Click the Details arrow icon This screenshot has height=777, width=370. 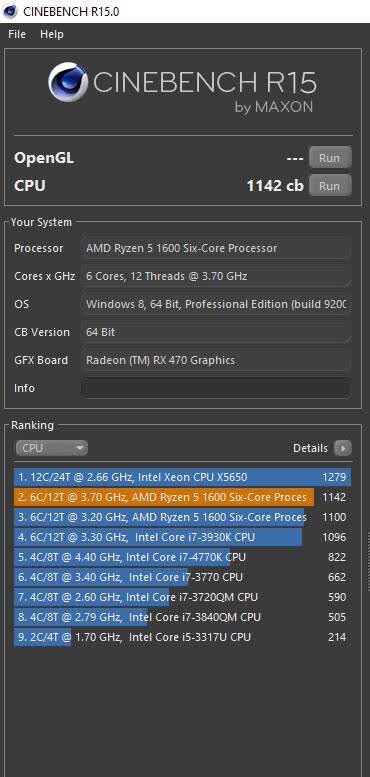tap(343, 448)
